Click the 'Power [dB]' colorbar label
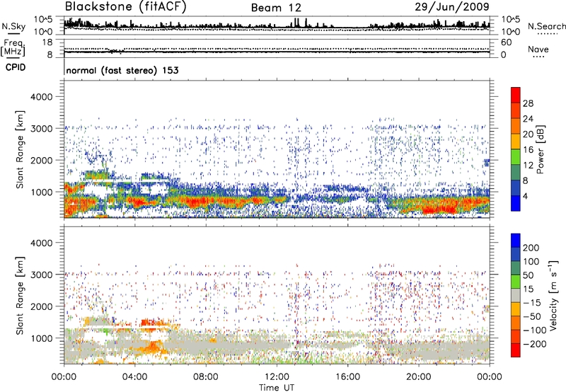This screenshot has height=392, width=566. pyautogui.click(x=541, y=149)
